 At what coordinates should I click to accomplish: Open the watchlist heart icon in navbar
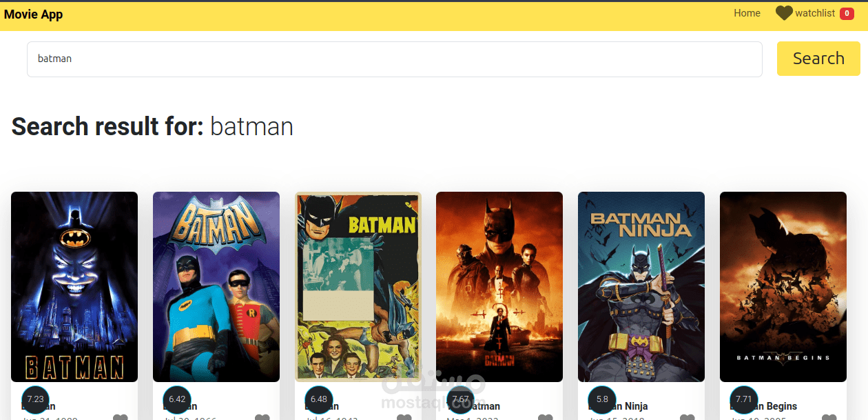[x=784, y=13]
